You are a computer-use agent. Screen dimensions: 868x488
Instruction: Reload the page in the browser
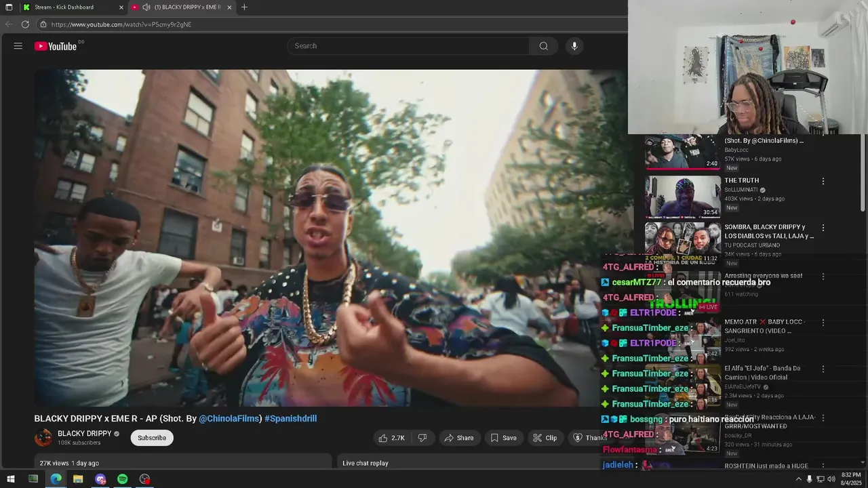tap(25, 24)
